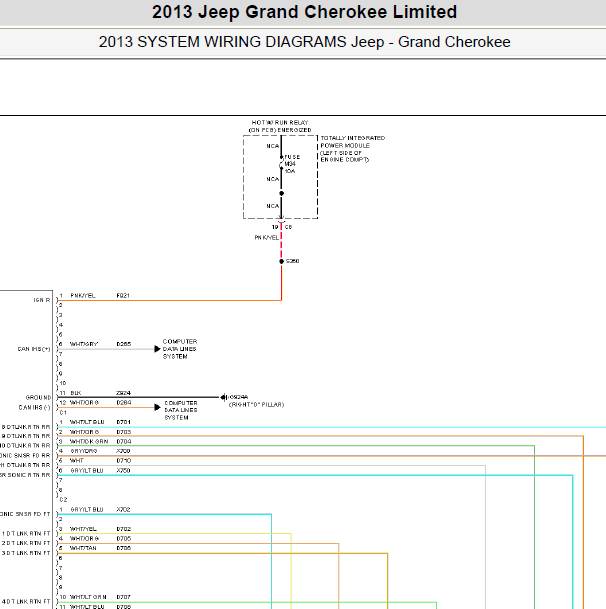
Task: Click the WHT/TAN wire label
Action: click(x=83, y=548)
